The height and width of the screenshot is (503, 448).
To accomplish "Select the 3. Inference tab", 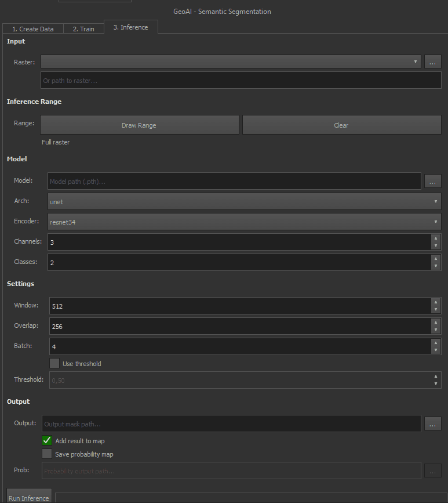I will tap(131, 27).
